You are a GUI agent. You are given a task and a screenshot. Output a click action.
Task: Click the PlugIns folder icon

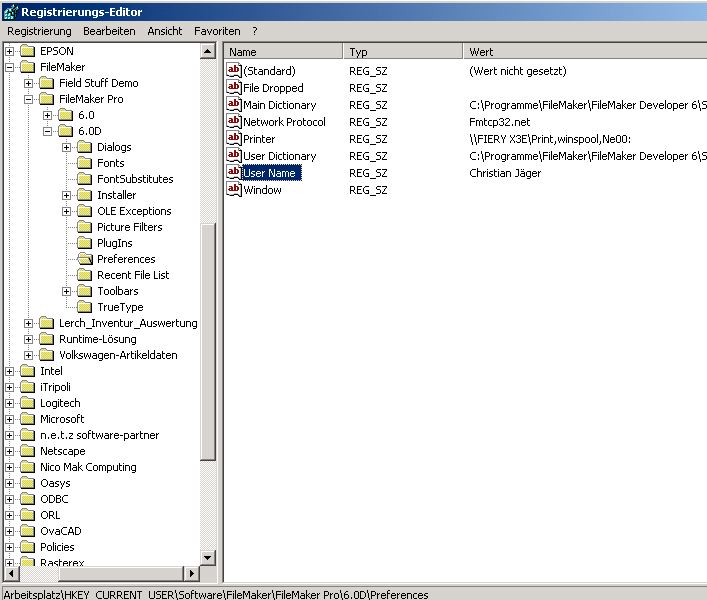point(84,243)
